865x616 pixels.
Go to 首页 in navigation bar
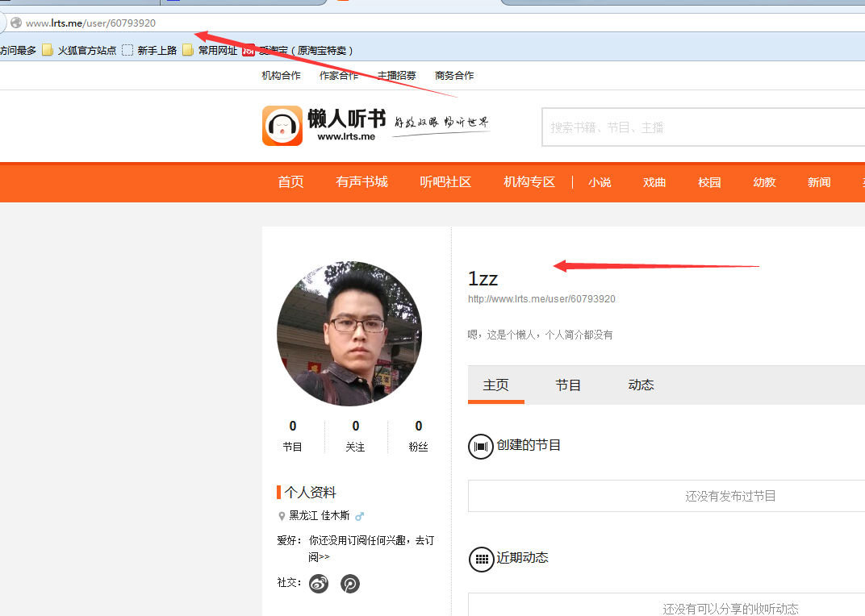pyautogui.click(x=290, y=182)
